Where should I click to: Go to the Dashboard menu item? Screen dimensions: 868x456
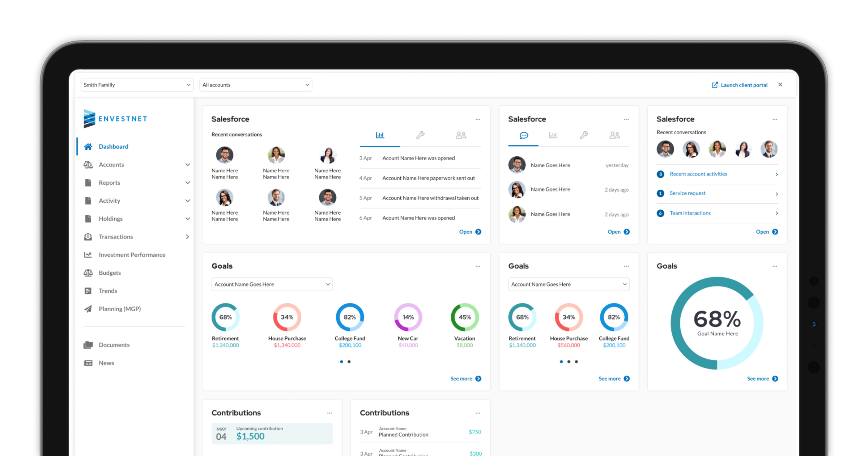(113, 147)
